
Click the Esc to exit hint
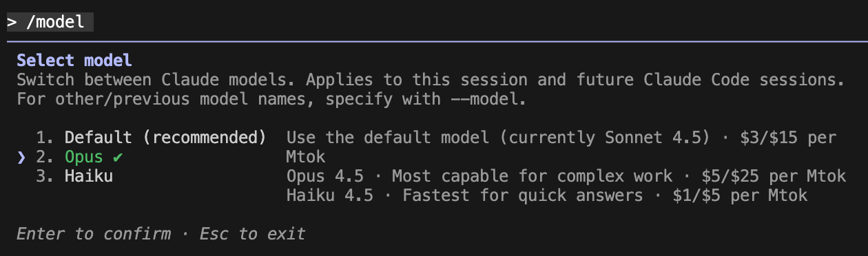(252, 234)
